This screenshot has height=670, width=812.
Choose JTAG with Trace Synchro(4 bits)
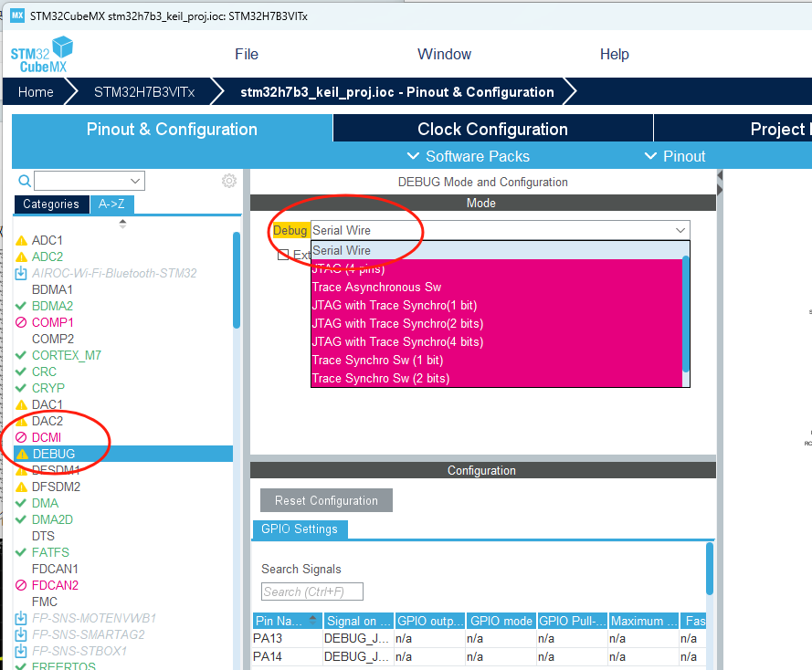click(x=497, y=342)
